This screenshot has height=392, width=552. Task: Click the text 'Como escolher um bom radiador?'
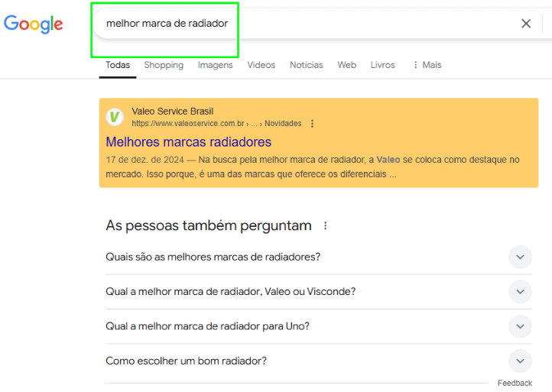click(187, 361)
